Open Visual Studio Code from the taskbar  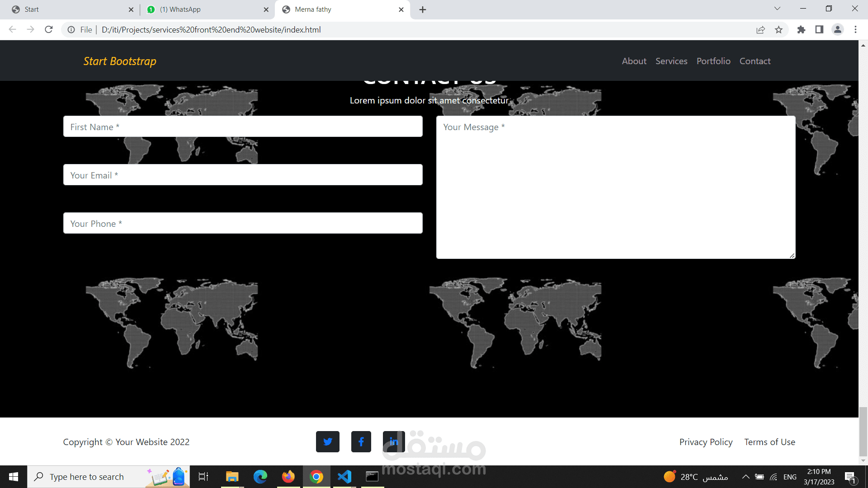[344, 476]
